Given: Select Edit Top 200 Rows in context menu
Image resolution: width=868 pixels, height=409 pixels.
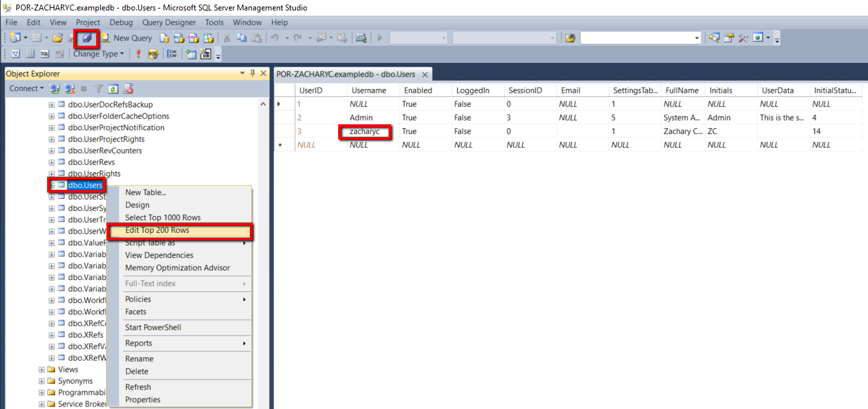Looking at the screenshot, I should pos(180,230).
